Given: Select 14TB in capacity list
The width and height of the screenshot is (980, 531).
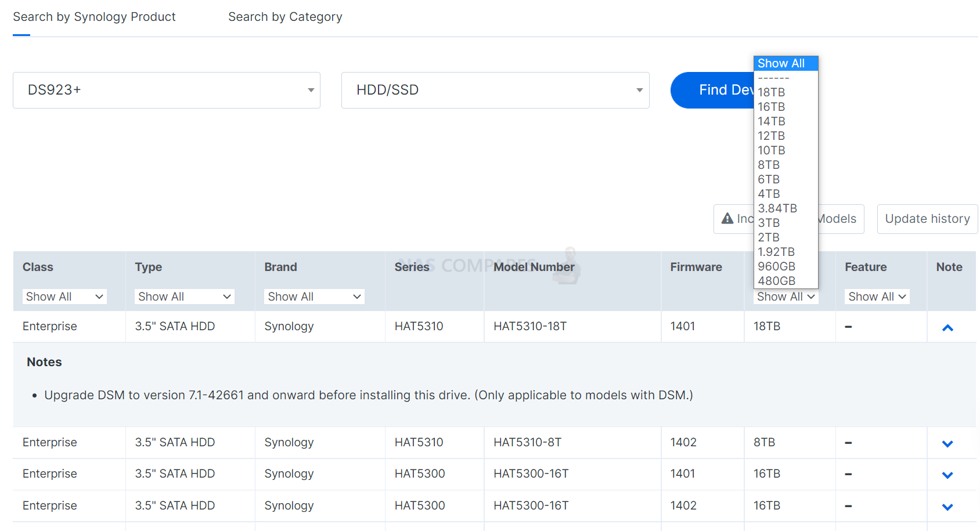Looking at the screenshot, I should [786, 121].
